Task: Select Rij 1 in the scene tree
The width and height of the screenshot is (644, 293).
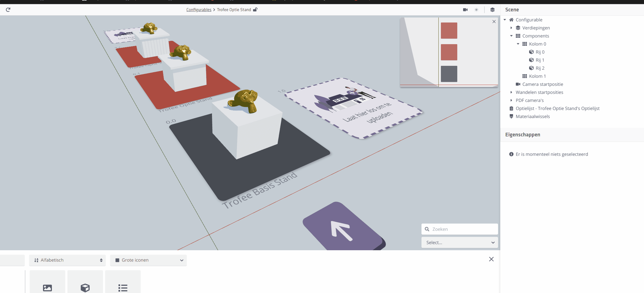Action: [x=540, y=60]
